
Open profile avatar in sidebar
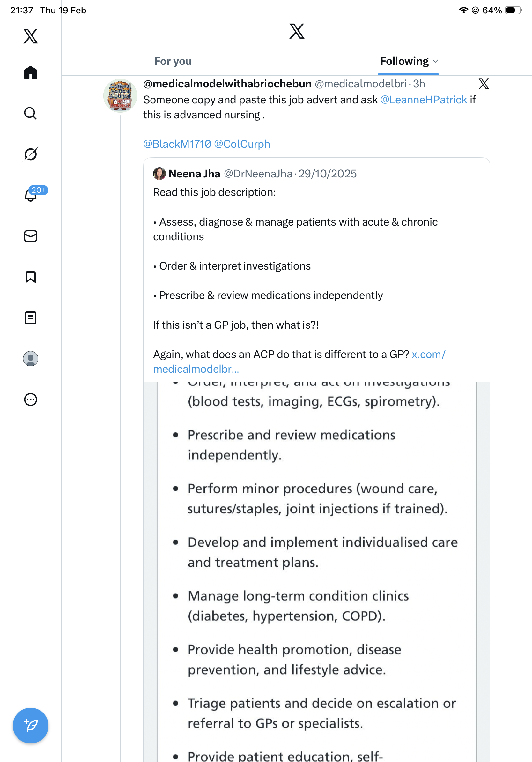31,359
